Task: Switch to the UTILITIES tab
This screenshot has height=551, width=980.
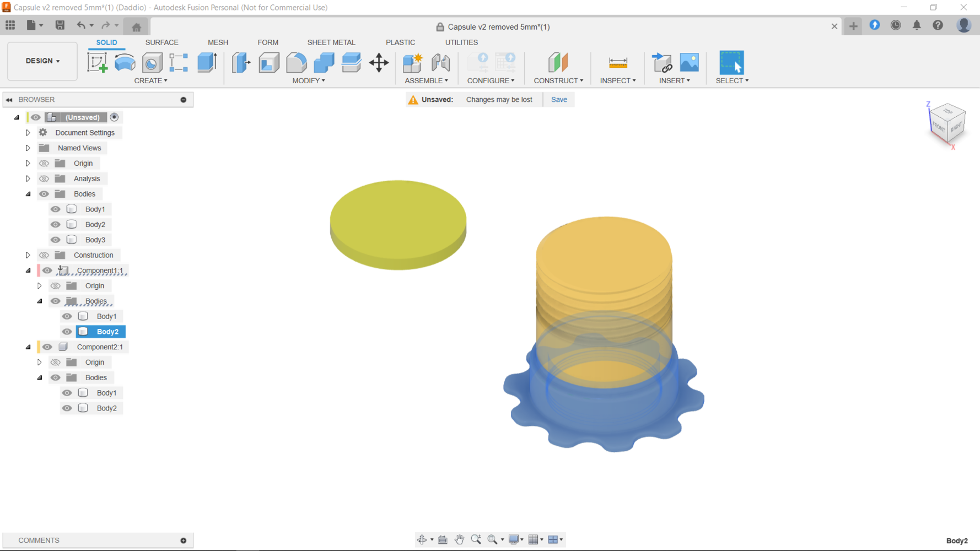Action: tap(461, 42)
